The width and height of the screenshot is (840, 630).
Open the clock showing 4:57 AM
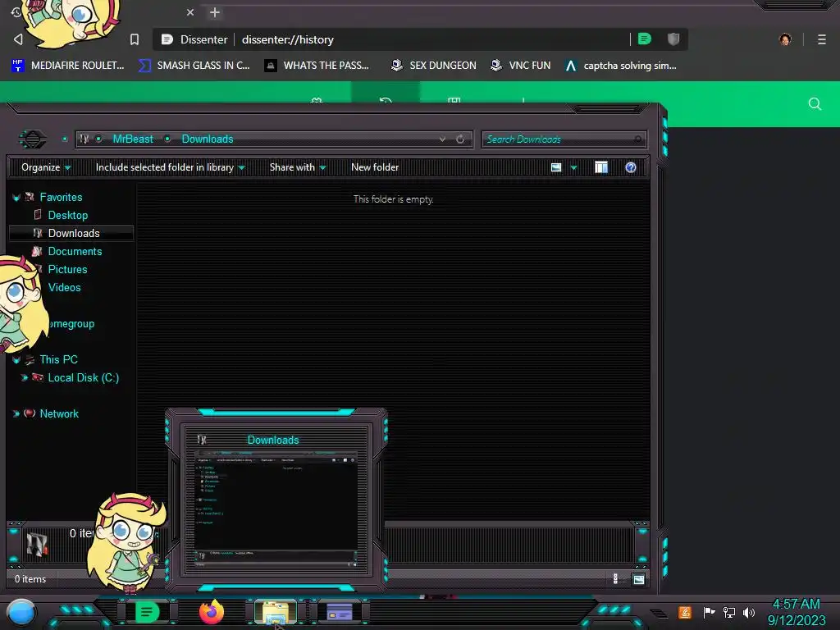[x=796, y=612]
